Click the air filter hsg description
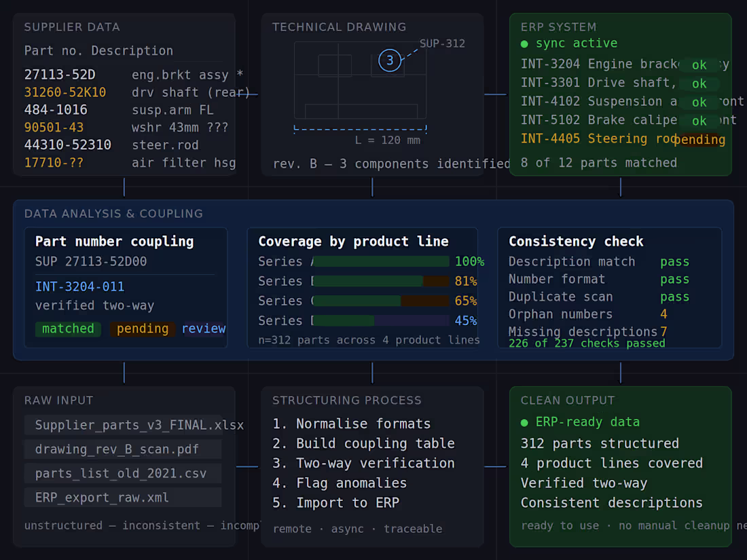 point(183,163)
